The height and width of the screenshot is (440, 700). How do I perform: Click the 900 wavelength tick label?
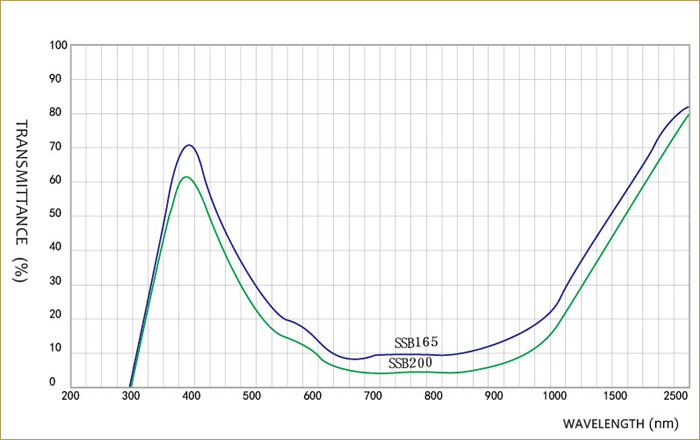tap(493, 396)
